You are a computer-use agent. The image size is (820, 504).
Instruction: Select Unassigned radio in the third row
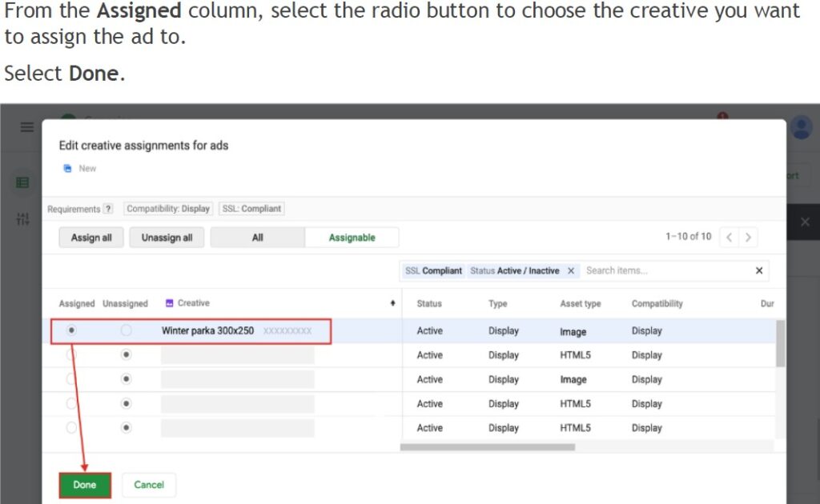[126, 378]
